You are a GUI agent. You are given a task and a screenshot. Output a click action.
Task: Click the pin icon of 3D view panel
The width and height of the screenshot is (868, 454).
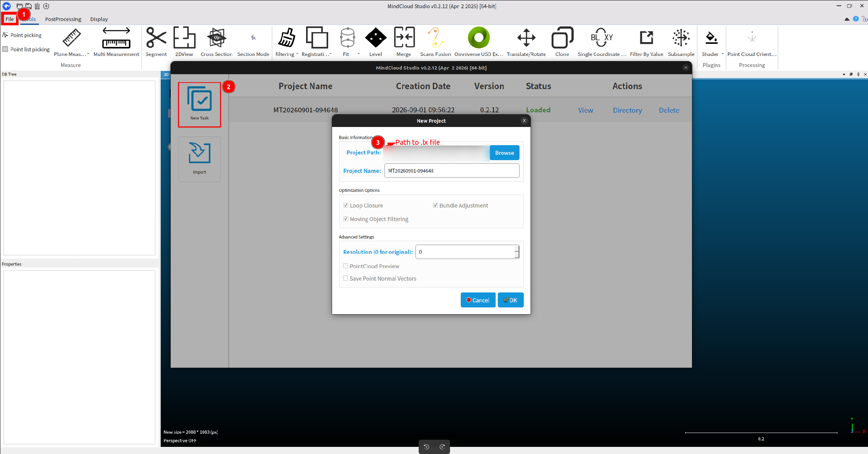pos(858,74)
